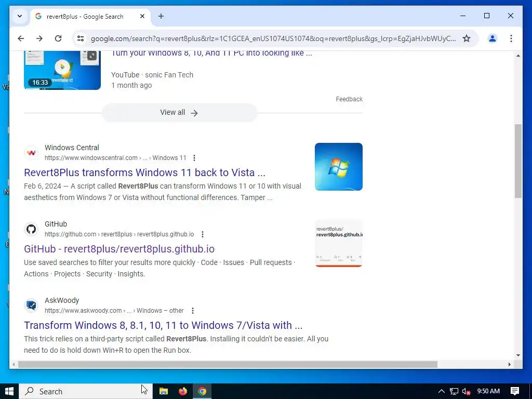This screenshot has width=532, height=399.
Task: Bookmark this page with the star icon
Action: [x=467, y=38]
